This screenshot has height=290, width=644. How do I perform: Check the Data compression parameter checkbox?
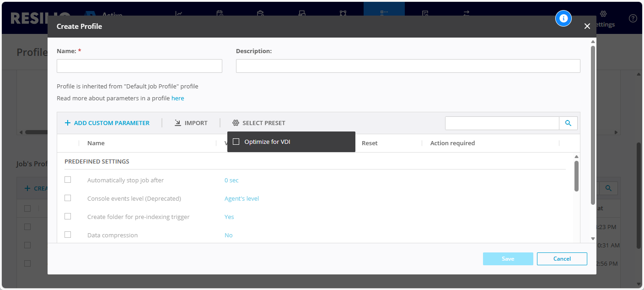coord(68,234)
